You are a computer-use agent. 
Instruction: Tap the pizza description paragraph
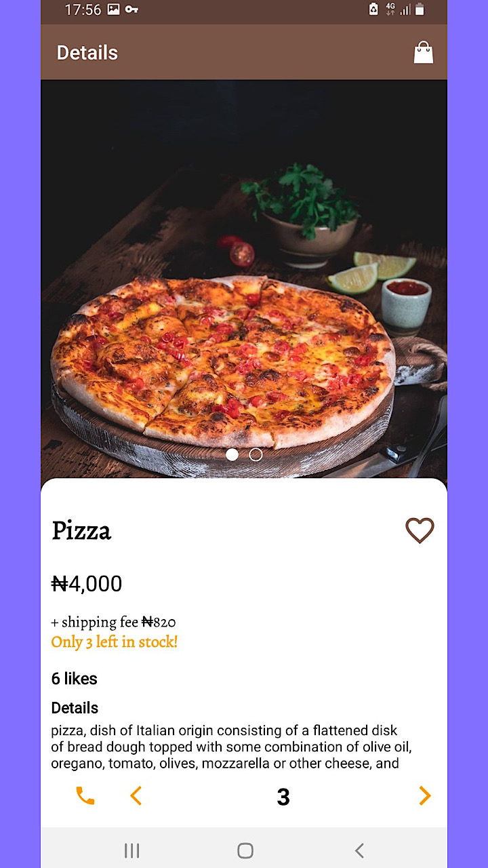230,747
